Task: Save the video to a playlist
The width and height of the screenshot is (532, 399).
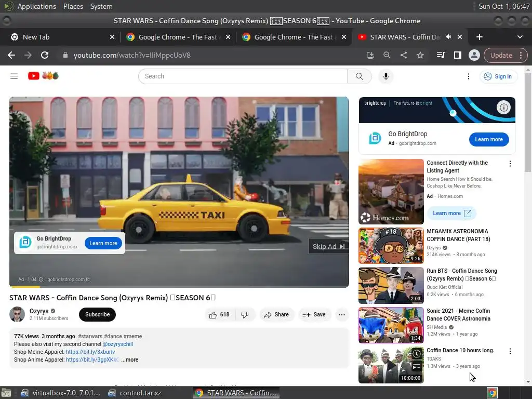Action: [x=314, y=314]
